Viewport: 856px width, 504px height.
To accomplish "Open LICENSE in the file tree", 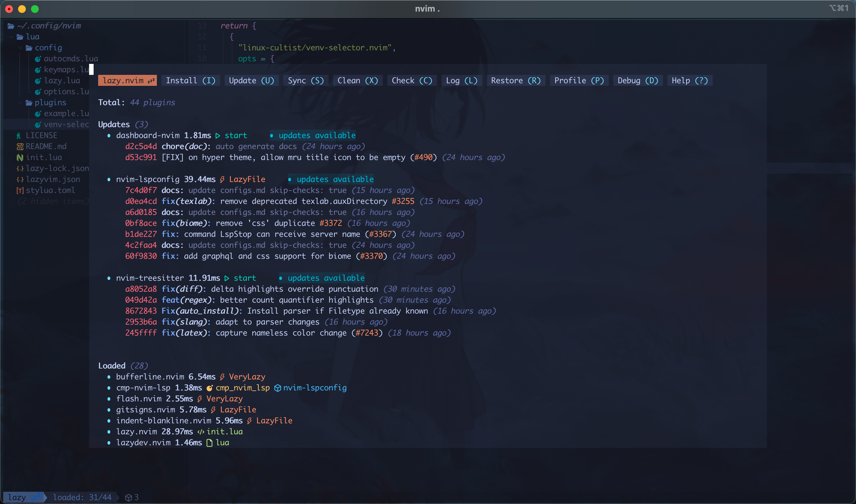I will pyautogui.click(x=41, y=135).
